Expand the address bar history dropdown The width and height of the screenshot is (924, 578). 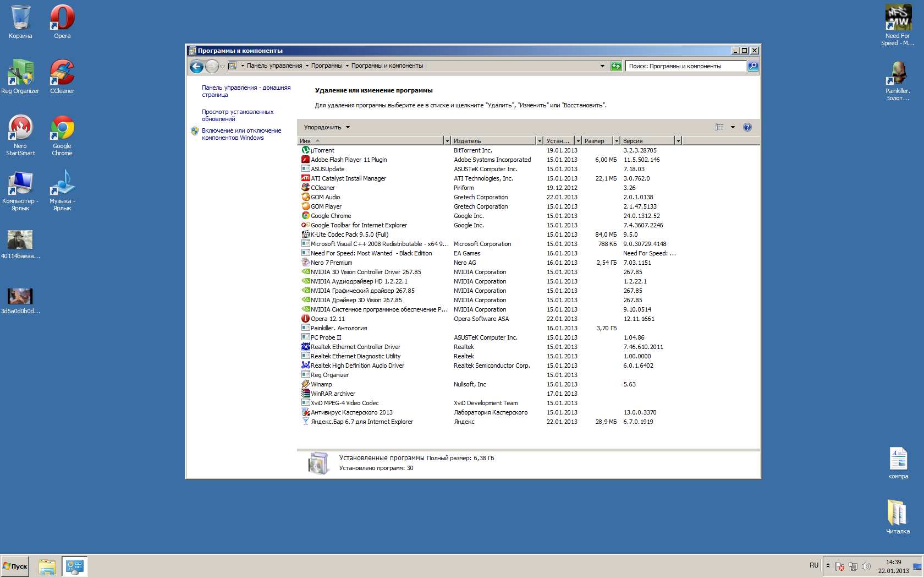click(602, 66)
